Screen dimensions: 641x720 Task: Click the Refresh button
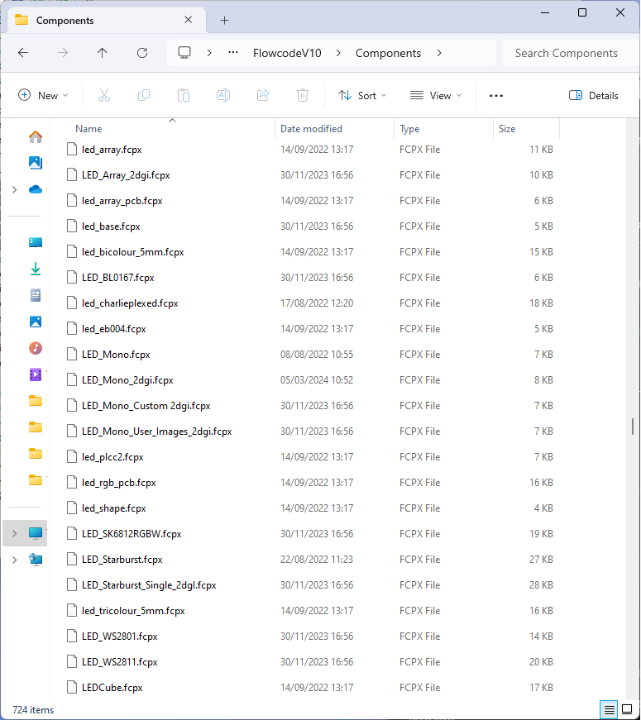pyautogui.click(x=142, y=53)
